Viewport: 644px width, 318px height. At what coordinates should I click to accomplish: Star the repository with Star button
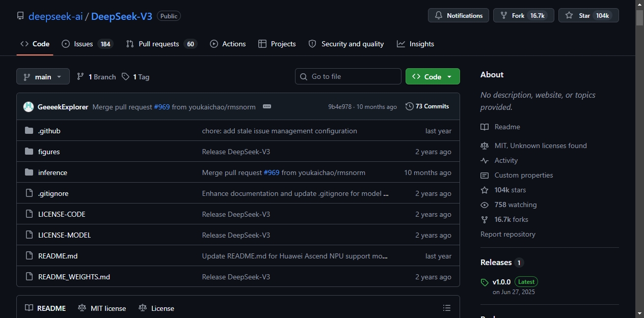[x=588, y=15]
